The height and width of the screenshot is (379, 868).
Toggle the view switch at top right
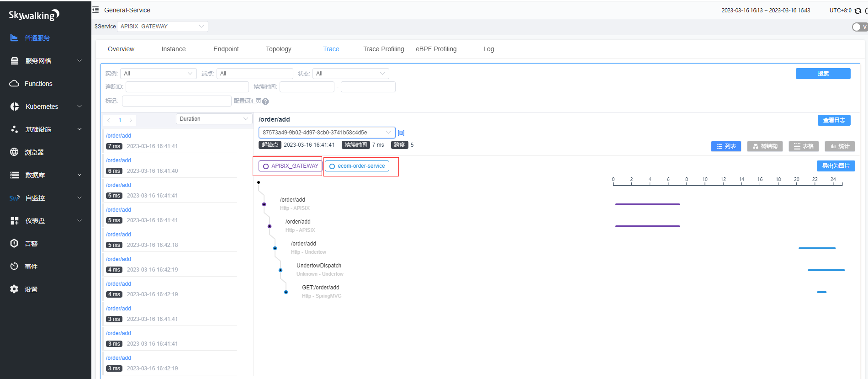pos(858,27)
